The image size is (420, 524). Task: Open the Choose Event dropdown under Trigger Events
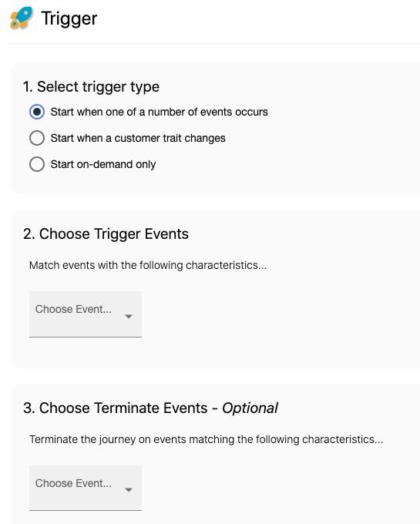point(86,314)
